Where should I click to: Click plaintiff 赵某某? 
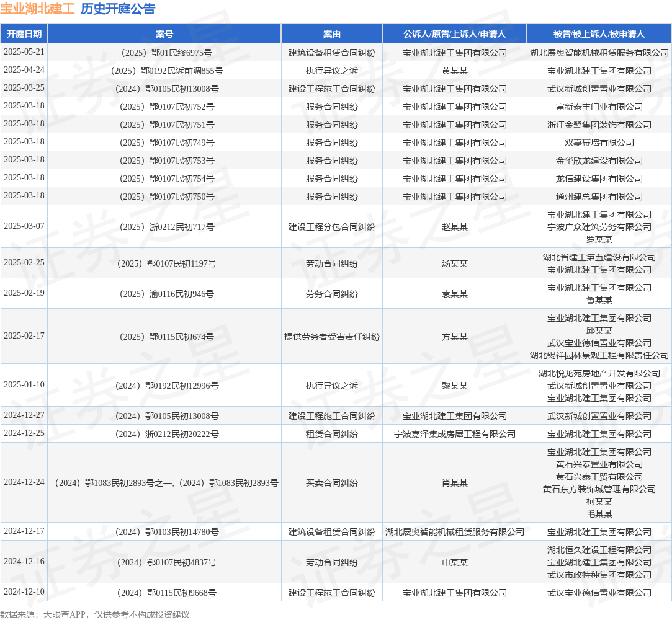point(455,227)
